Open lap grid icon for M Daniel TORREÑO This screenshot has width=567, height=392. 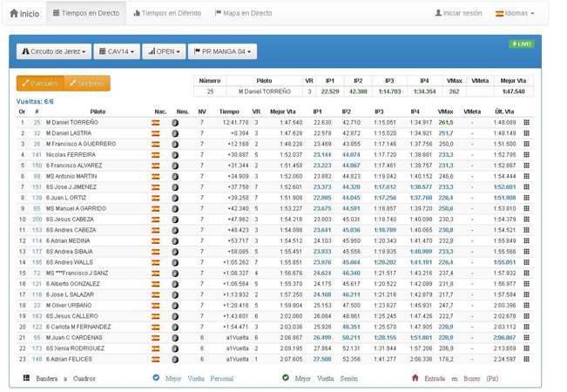pyautogui.click(x=526, y=123)
